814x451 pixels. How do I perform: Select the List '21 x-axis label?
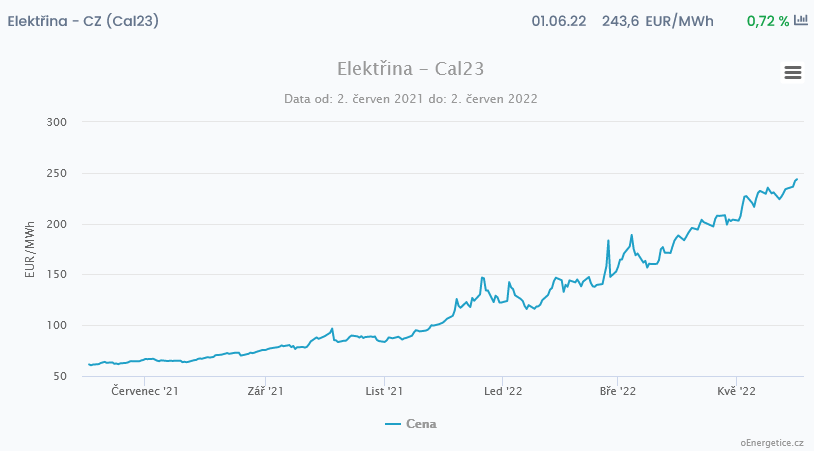pos(384,392)
